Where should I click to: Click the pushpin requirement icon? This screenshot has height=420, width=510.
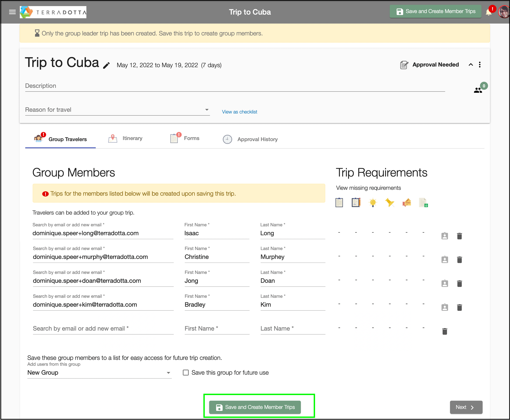[x=390, y=203]
